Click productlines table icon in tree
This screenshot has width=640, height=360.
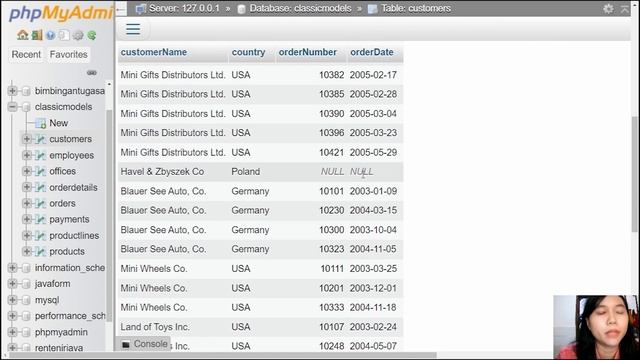click(x=40, y=236)
